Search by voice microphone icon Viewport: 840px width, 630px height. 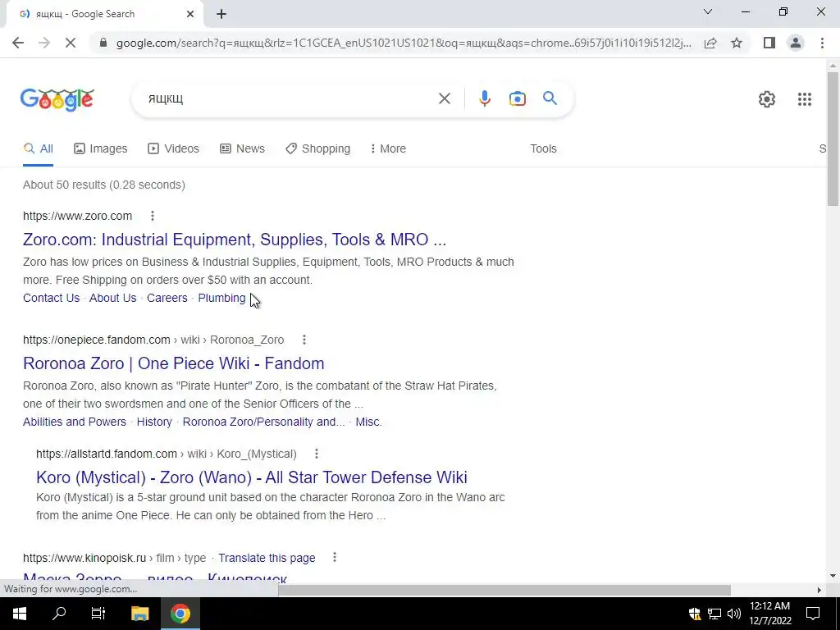click(x=484, y=98)
